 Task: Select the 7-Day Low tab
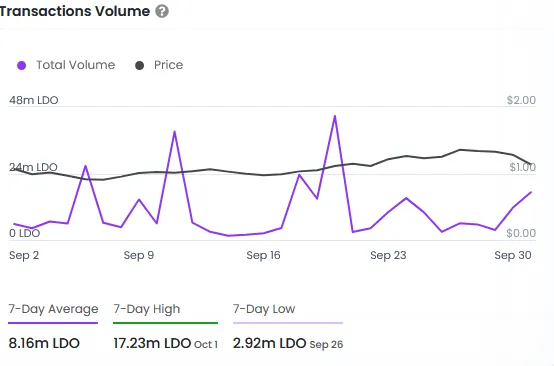[264, 309]
